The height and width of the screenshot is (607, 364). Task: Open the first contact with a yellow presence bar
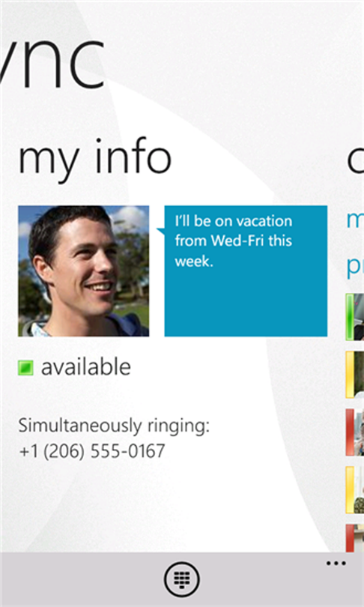click(355, 375)
